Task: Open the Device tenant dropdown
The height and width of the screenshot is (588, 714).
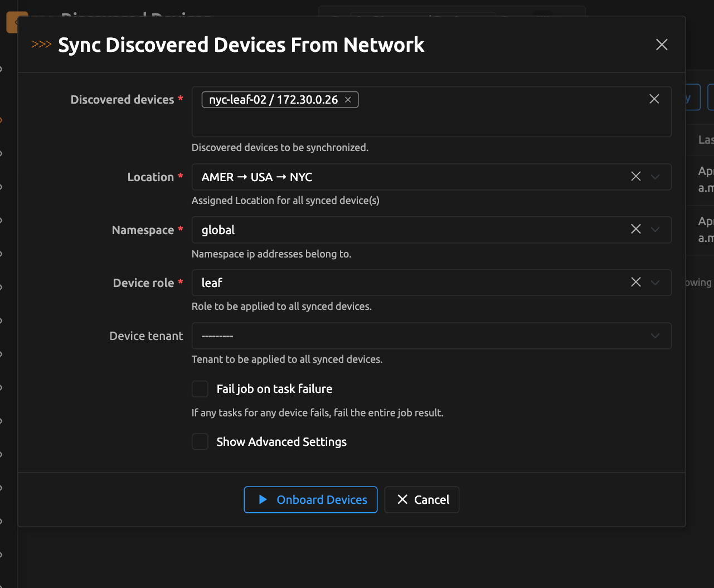Action: click(x=431, y=336)
